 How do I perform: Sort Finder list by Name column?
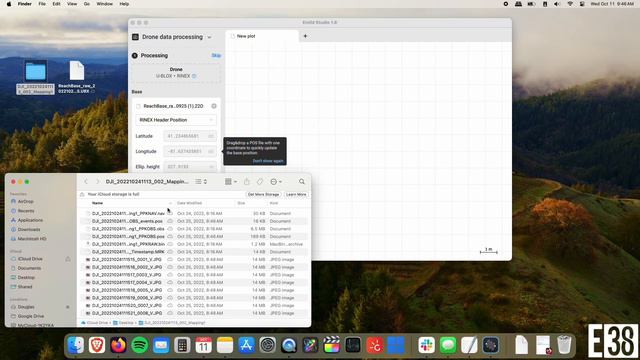coord(97,203)
